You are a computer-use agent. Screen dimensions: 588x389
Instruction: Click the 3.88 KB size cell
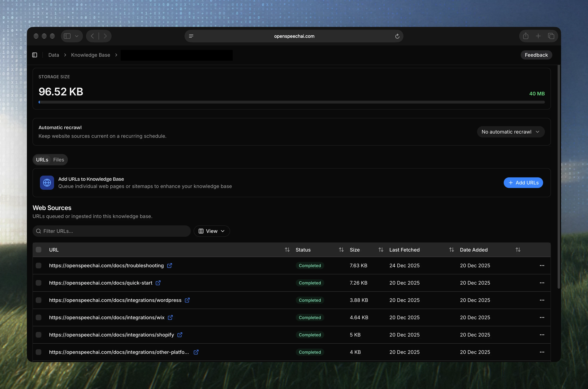[359, 300]
